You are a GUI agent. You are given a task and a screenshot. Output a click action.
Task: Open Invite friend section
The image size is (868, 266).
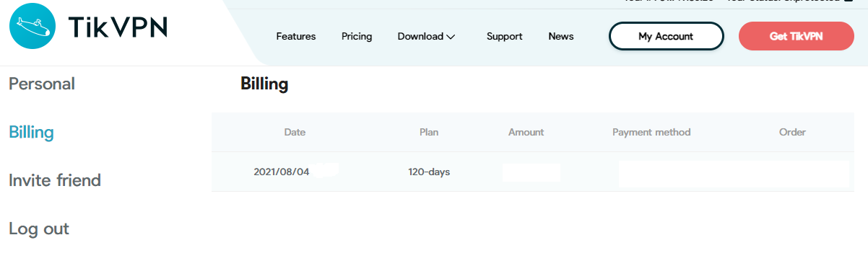[x=55, y=180]
